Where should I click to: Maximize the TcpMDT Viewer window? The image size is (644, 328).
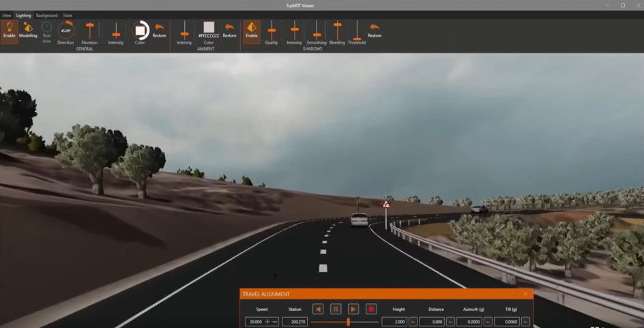[x=623, y=5]
